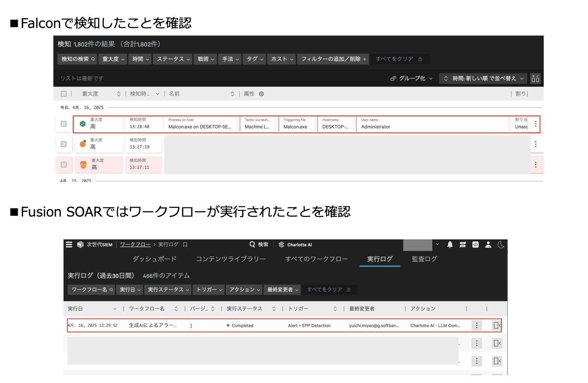Click the ワークフロー breadcrumb link
588x383 pixels.
(x=135, y=244)
